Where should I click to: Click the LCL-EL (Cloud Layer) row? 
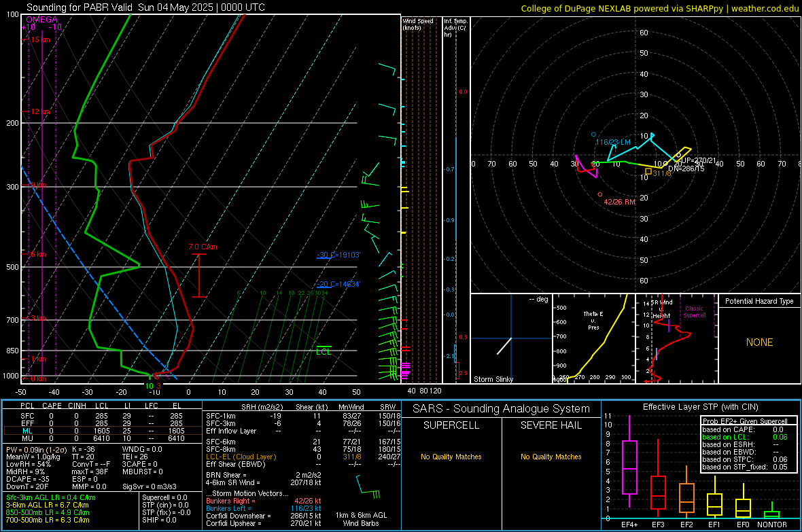(303, 457)
